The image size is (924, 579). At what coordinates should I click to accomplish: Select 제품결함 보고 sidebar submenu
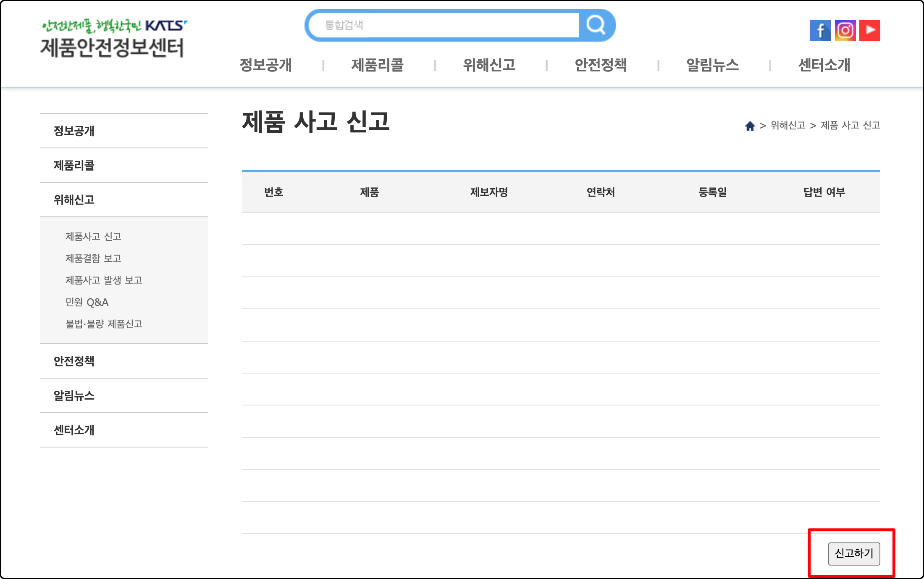[93, 258]
